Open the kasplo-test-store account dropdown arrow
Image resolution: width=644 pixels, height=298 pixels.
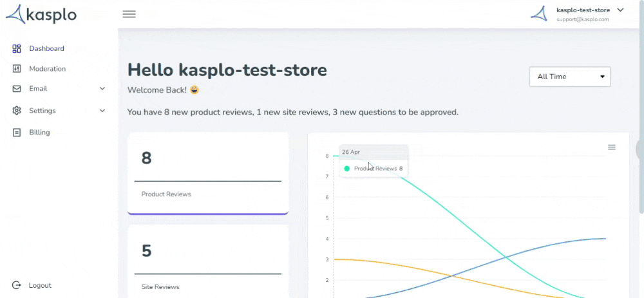click(620, 10)
